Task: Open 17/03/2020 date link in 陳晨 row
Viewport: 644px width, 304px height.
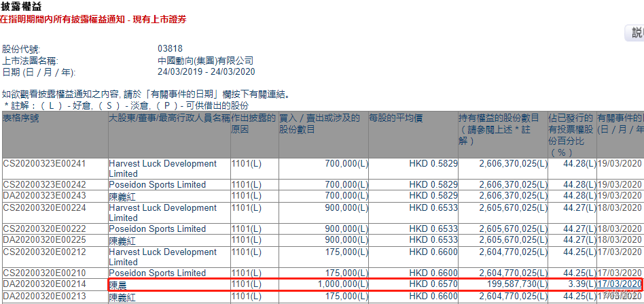Action: (620, 284)
